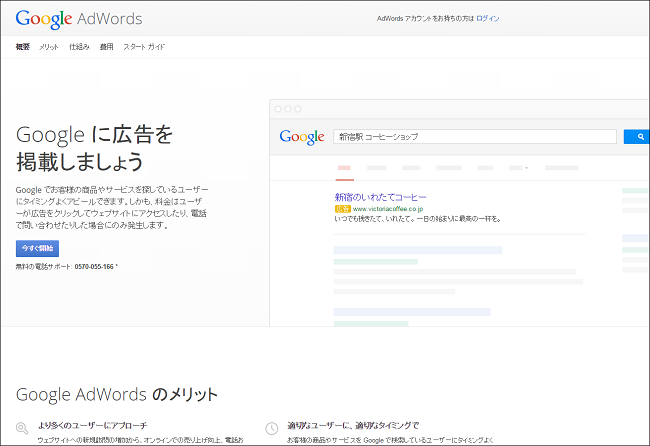This screenshot has width=650, height=446.
Task: Click the Google AdWords logo
Action: coord(79,19)
